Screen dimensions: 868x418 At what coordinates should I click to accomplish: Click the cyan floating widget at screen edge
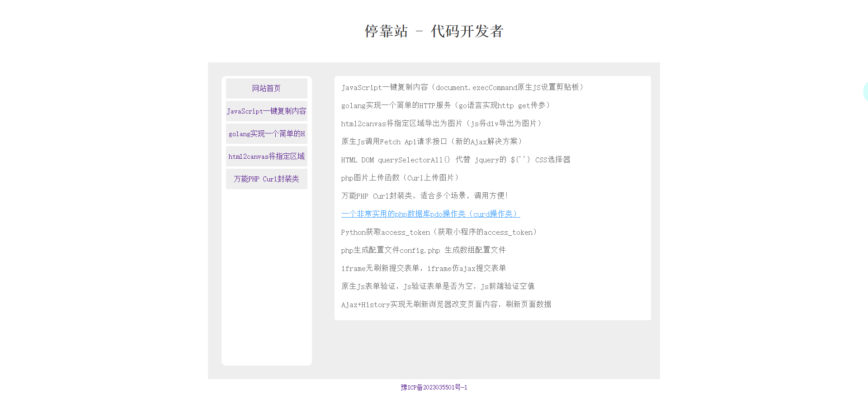point(865,92)
